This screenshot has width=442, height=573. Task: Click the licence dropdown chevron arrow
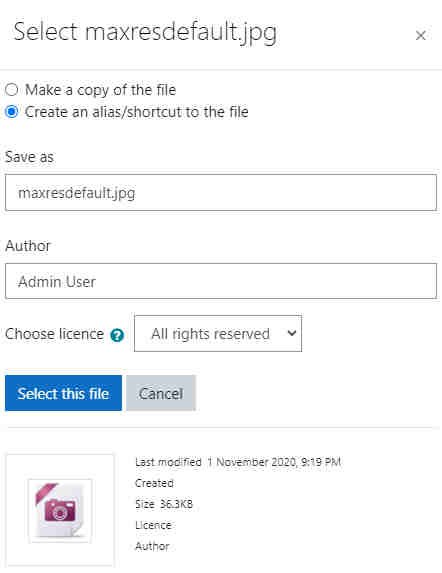tap(291, 333)
